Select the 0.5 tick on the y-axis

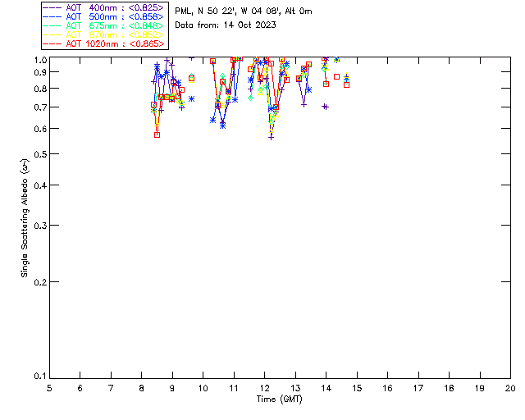click(38, 154)
